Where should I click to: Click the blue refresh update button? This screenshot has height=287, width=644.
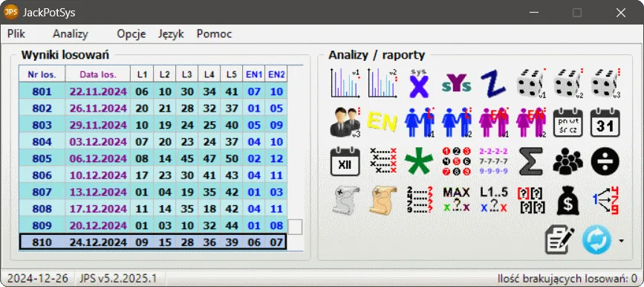(x=596, y=239)
